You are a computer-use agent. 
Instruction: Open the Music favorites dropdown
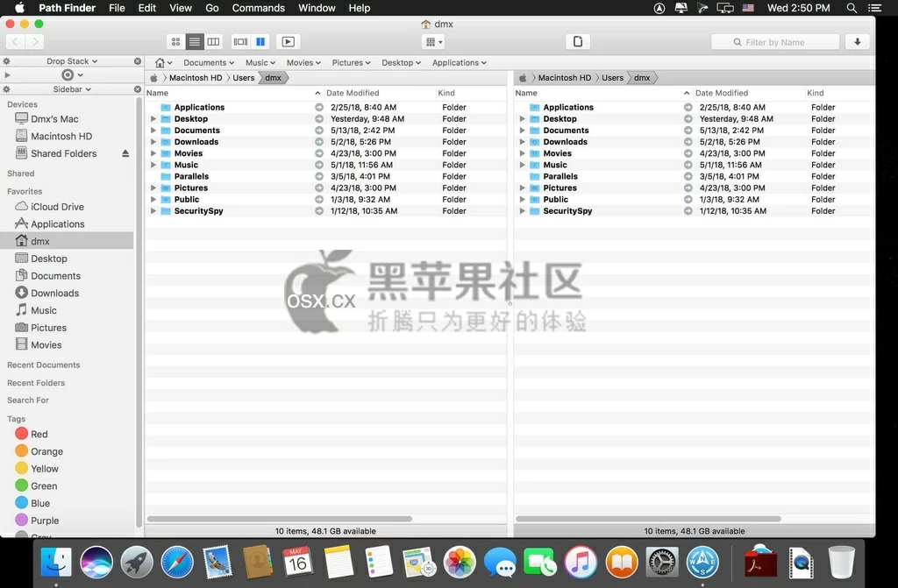tap(260, 62)
